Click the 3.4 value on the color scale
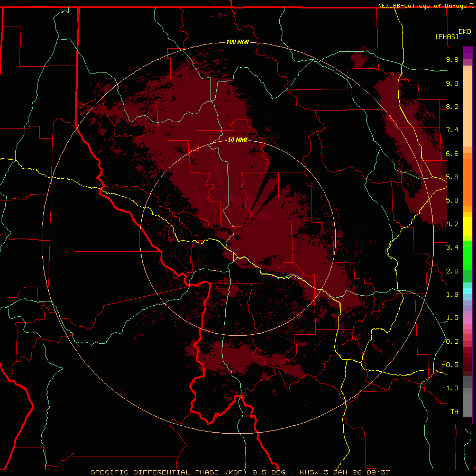The height and width of the screenshot is (476, 476). tap(452, 248)
